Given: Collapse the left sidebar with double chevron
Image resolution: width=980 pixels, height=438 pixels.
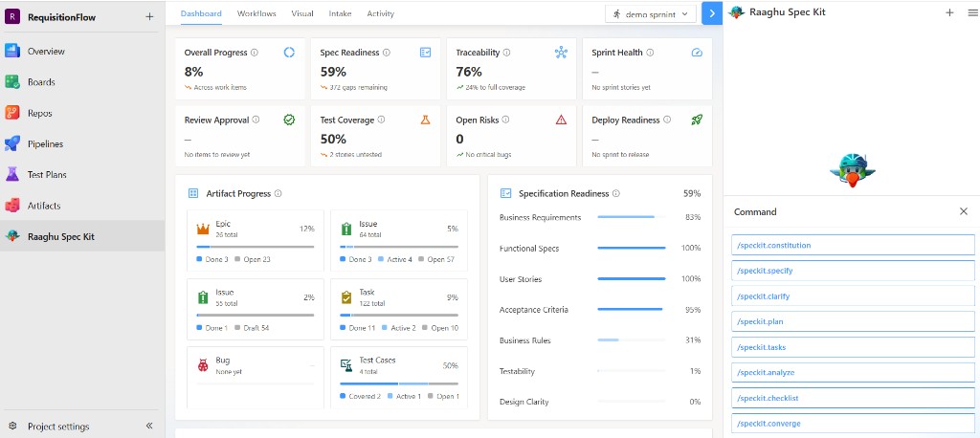Looking at the screenshot, I should (x=149, y=426).
